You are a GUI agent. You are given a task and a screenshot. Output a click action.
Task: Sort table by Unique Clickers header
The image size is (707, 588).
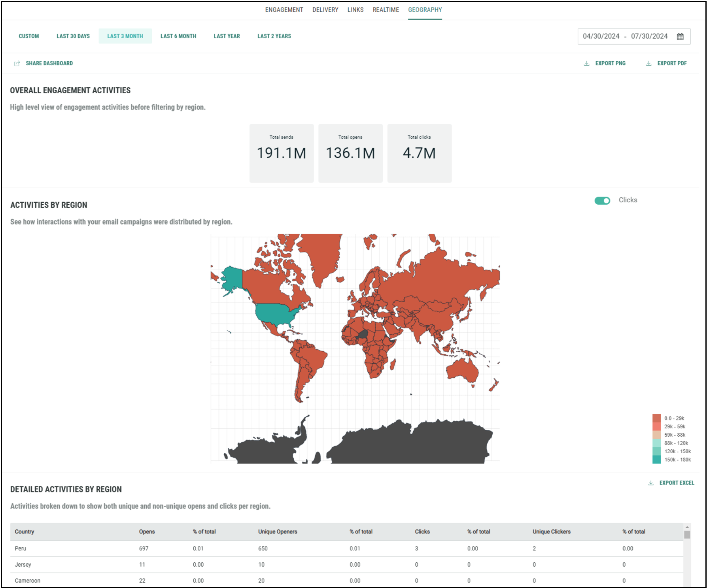(551, 531)
